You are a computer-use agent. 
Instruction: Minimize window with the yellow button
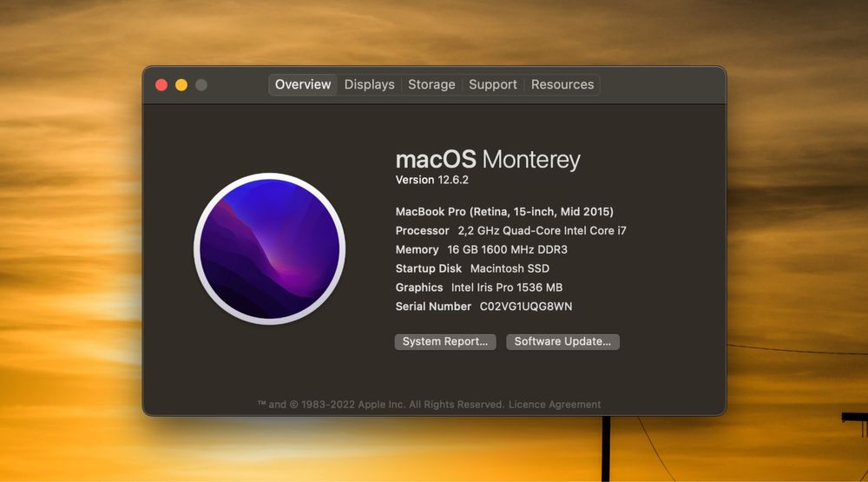coord(181,85)
